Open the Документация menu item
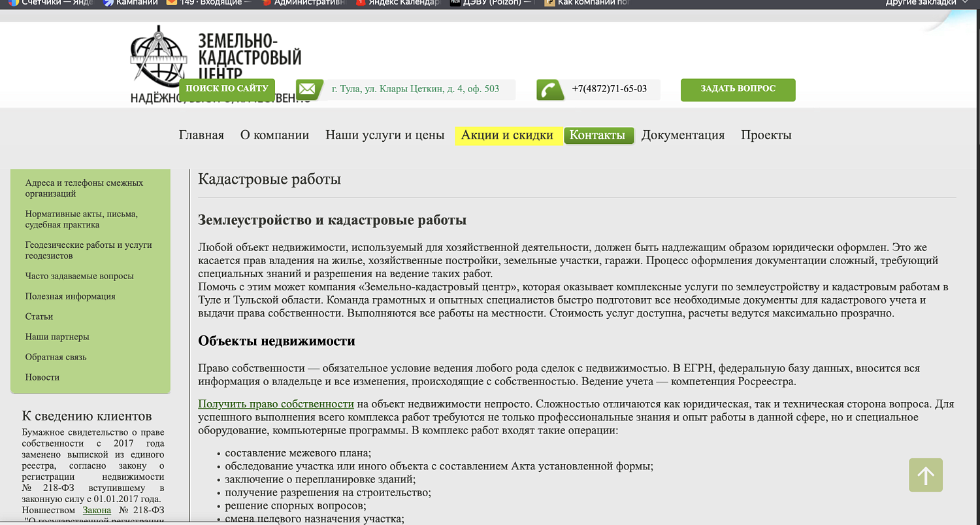 click(x=683, y=135)
